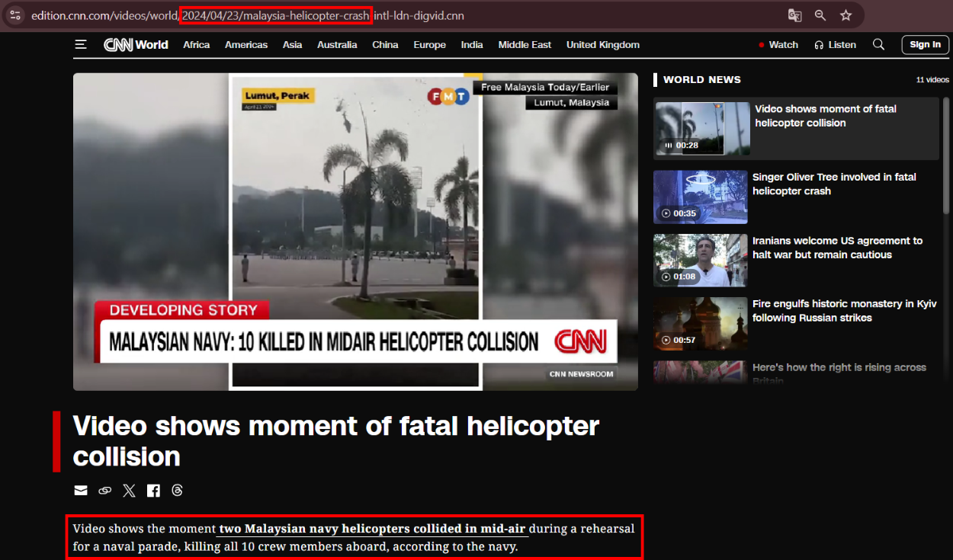
Task: Share the video on X
Action: click(x=129, y=491)
